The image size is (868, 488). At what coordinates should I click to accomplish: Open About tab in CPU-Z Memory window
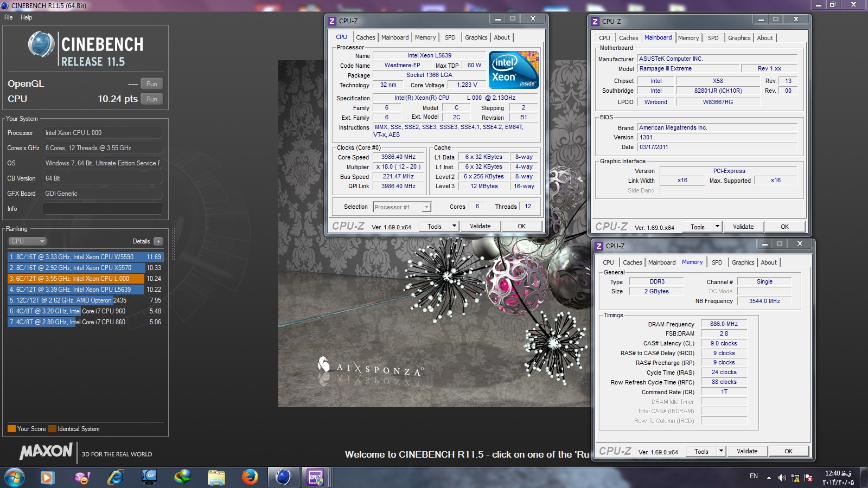point(769,262)
